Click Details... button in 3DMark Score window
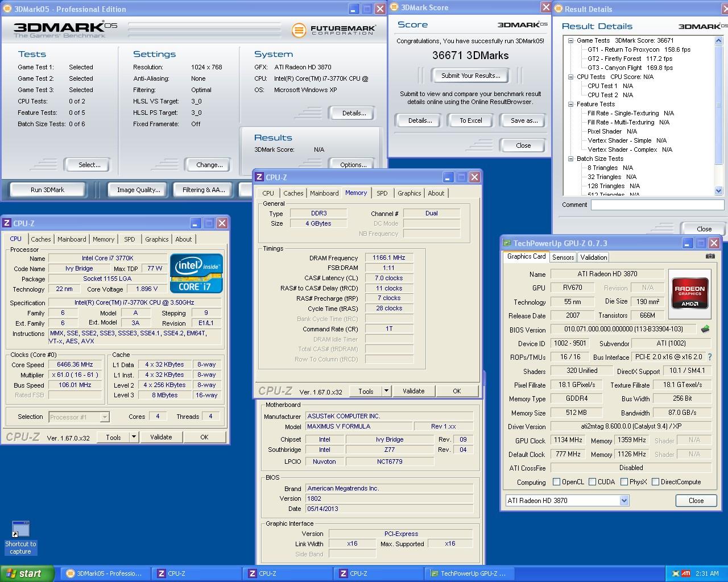Viewport: 728px width, 582px height. click(x=420, y=120)
